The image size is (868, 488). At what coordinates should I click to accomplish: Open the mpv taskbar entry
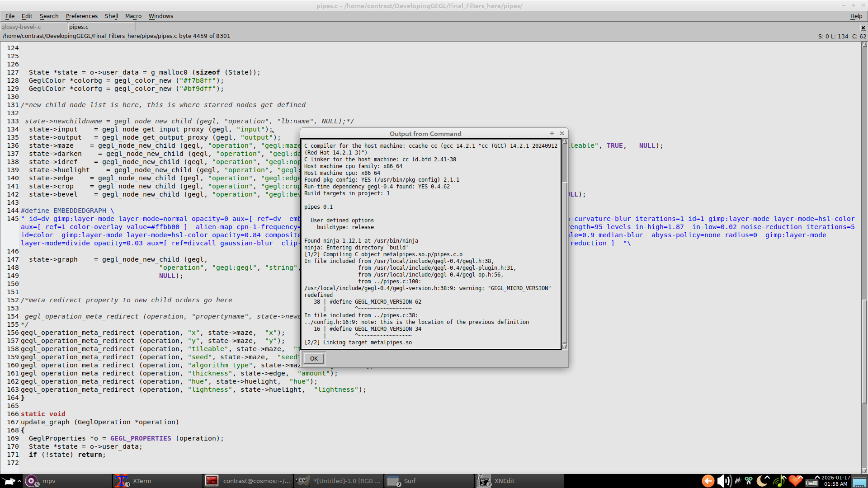click(x=49, y=481)
